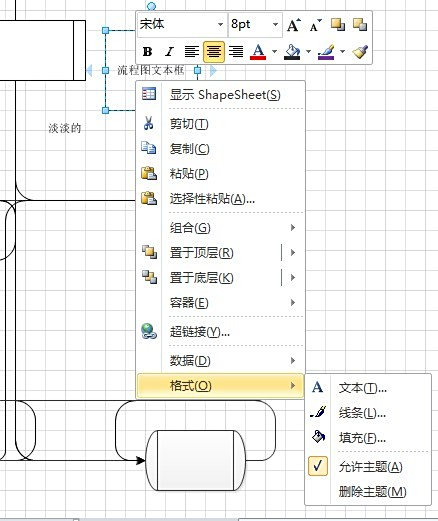Choose 粘贴(P) from context menu
This screenshot has width=438, height=521.
[x=220, y=174]
